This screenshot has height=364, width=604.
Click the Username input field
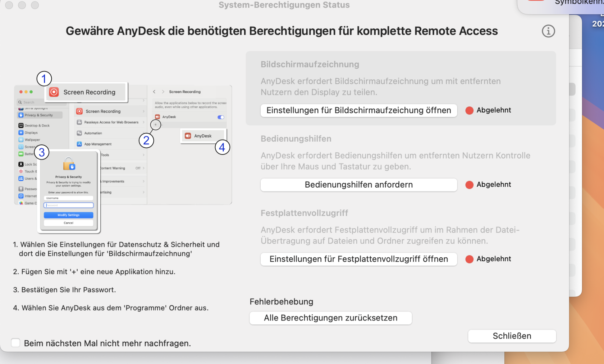pos(68,198)
